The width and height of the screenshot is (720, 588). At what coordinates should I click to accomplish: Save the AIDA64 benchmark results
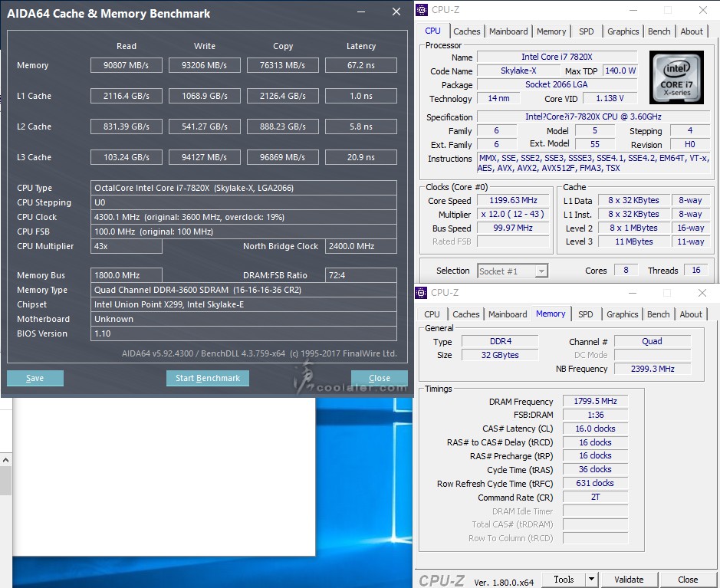[x=35, y=378]
